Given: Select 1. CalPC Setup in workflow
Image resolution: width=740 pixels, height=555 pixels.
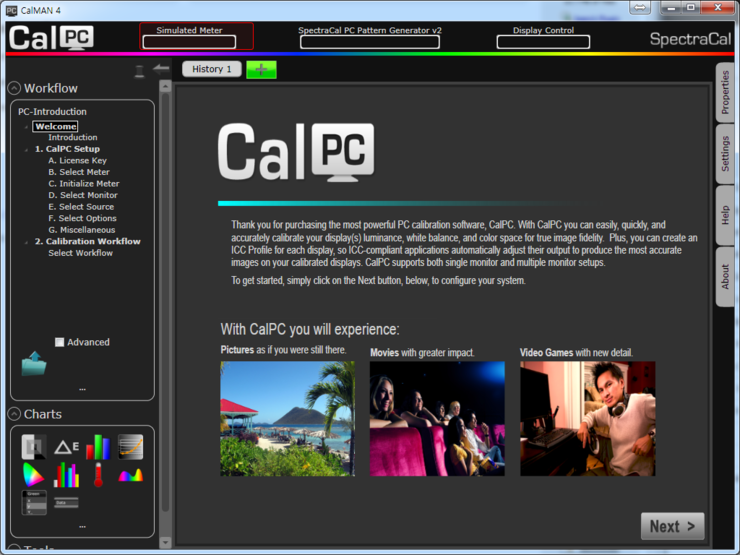Looking at the screenshot, I should (67, 149).
